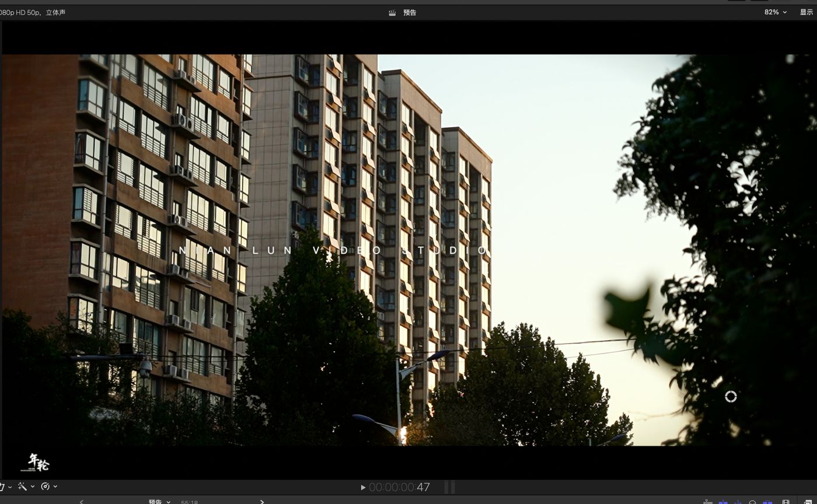Start playback with the viewer play button

click(x=363, y=487)
